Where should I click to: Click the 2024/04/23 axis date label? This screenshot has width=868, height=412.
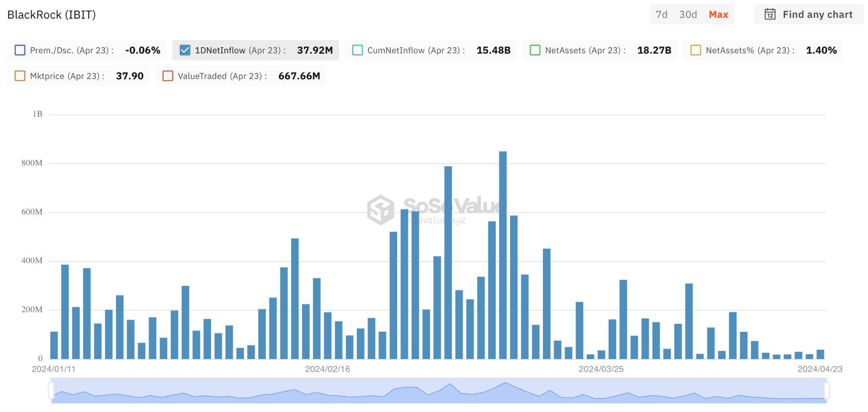(820, 369)
